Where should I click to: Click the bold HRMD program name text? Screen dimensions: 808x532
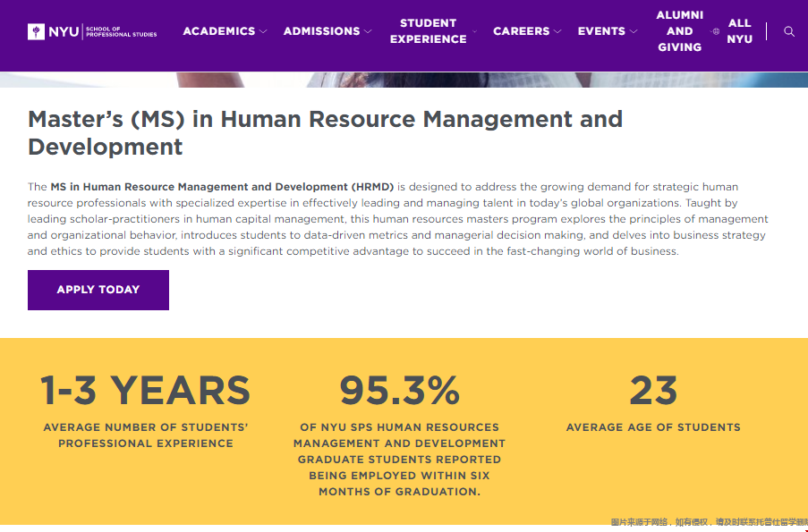pos(222,187)
